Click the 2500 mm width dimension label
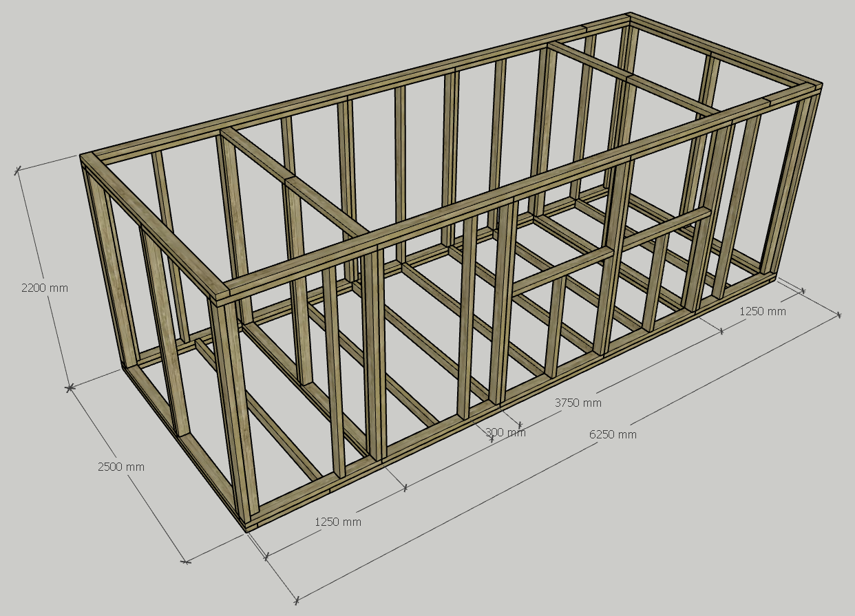The width and height of the screenshot is (855, 616). [x=121, y=467]
